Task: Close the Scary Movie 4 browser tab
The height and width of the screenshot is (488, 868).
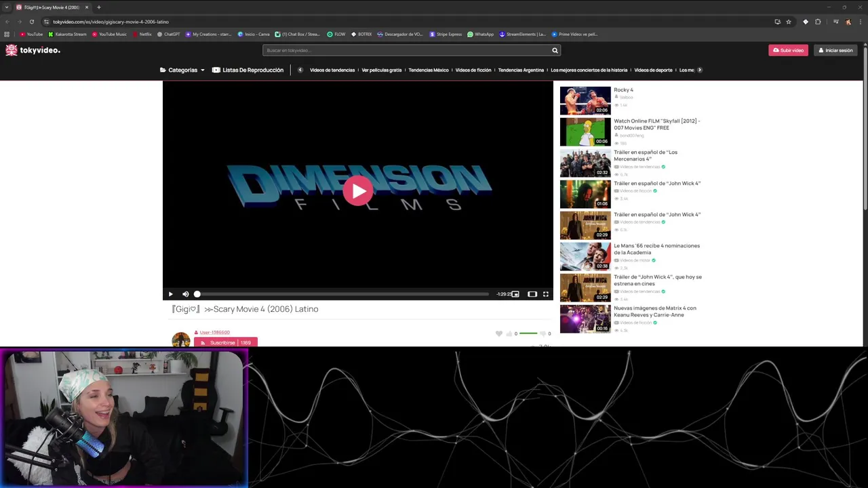Action: [x=87, y=7]
